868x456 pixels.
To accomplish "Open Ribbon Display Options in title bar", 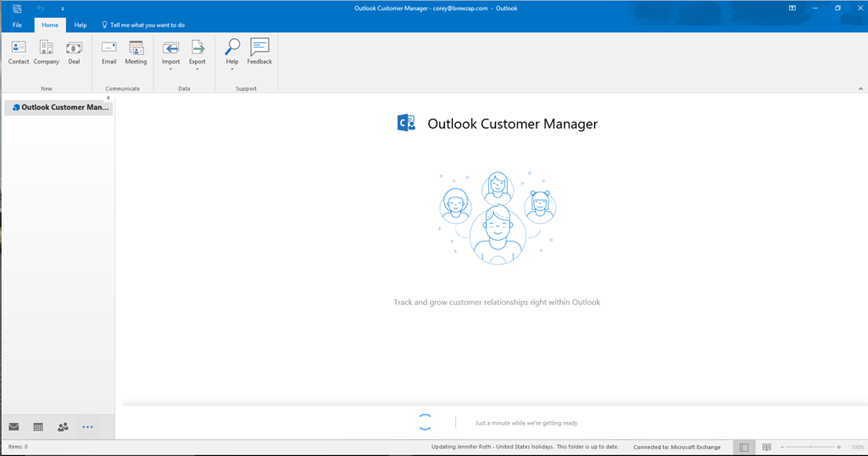I will (x=793, y=8).
